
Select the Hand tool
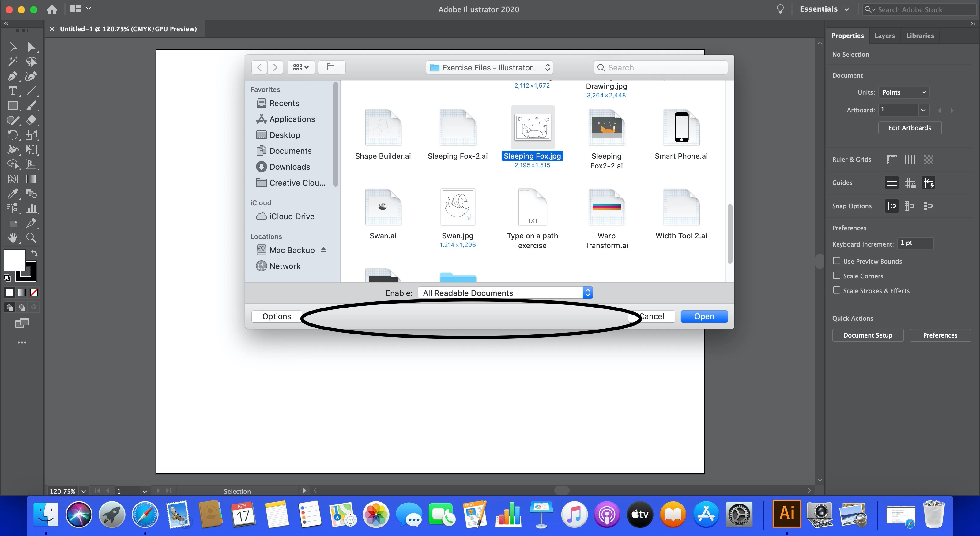click(x=12, y=238)
